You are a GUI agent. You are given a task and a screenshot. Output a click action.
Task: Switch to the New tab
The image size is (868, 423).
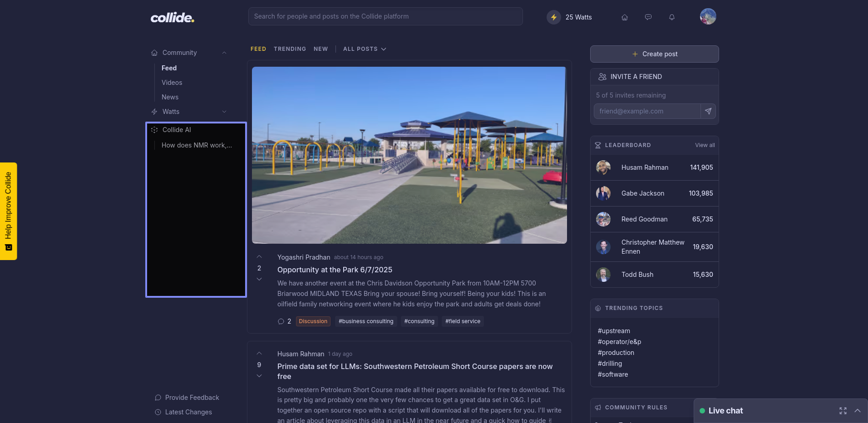coord(321,49)
